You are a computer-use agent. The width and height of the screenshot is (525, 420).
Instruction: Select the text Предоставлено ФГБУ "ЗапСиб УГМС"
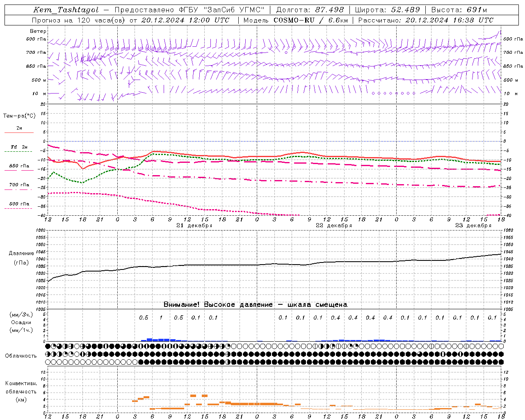point(189,10)
